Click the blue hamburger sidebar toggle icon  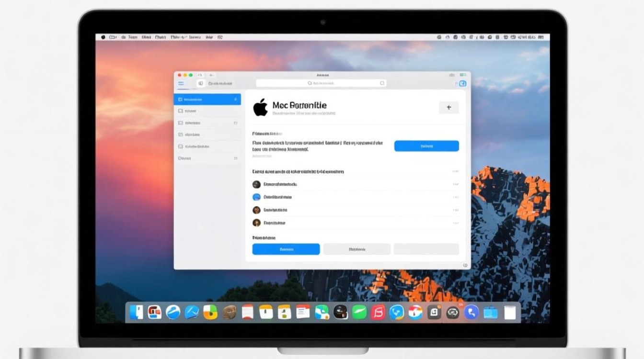coord(181,83)
